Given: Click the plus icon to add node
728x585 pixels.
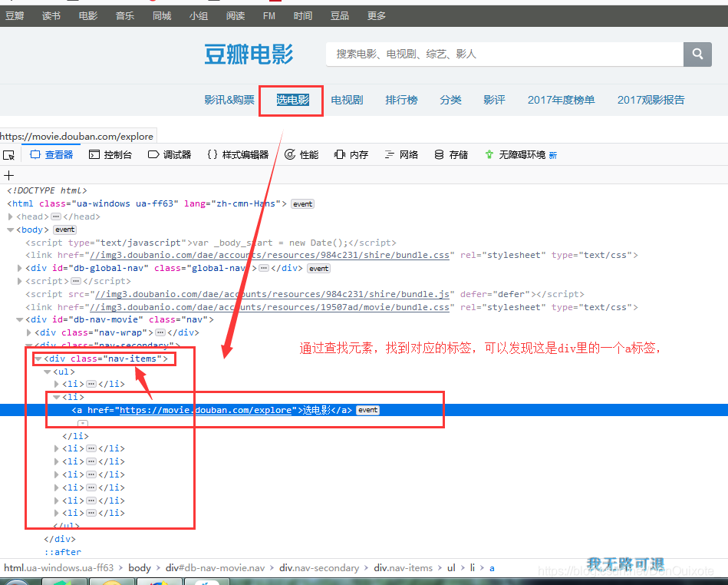Looking at the screenshot, I should (8, 175).
